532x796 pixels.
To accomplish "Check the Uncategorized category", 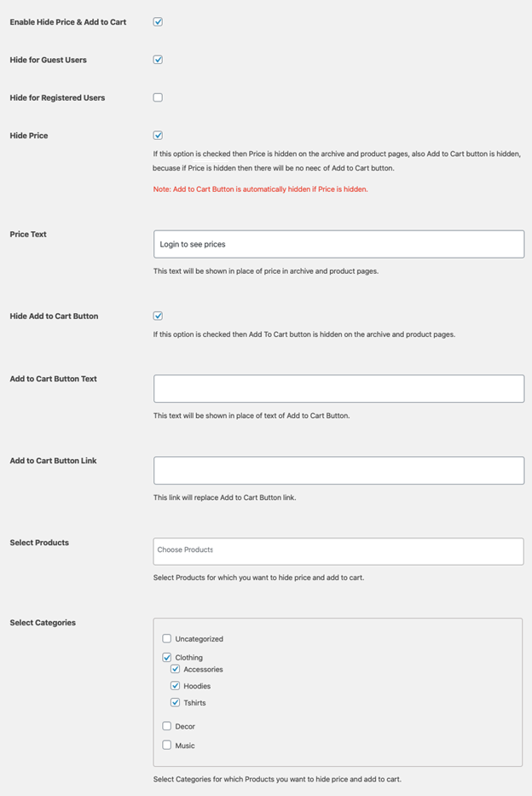I will pos(167,638).
